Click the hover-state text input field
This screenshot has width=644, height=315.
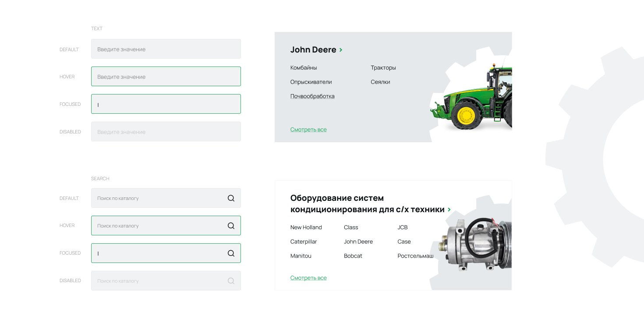coord(166,77)
